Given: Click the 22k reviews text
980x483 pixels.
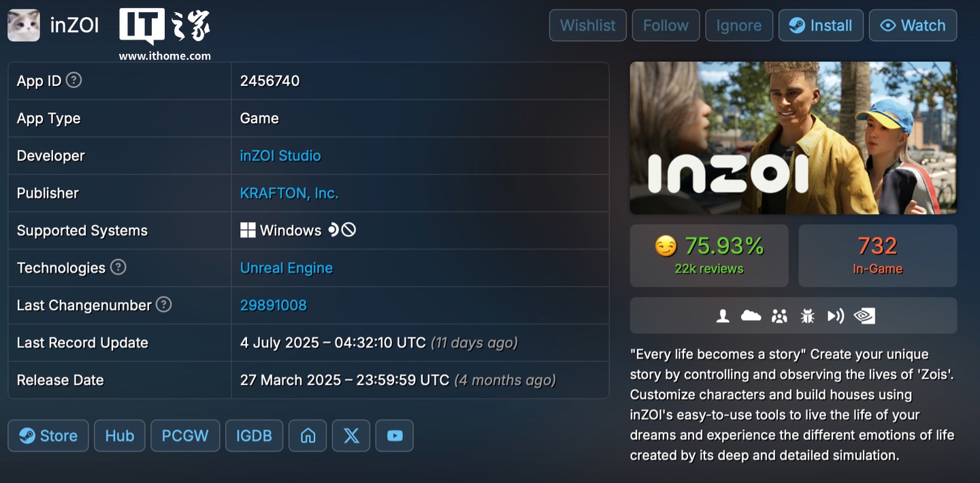Looking at the screenshot, I should click(709, 268).
